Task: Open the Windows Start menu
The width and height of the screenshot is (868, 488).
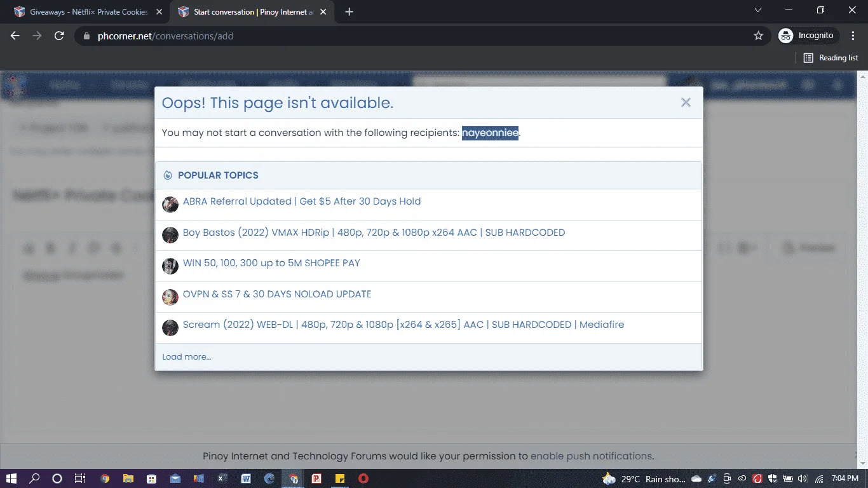Action: 11,478
